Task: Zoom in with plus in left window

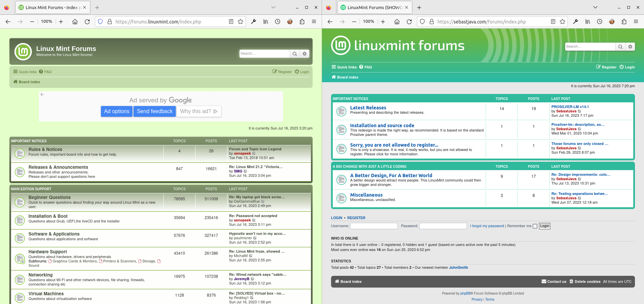Action: click(x=61, y=21)
